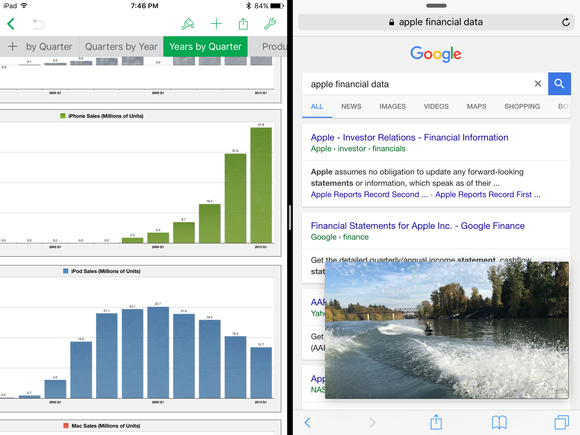Switch to VIDEOS results

click(436, 107)
